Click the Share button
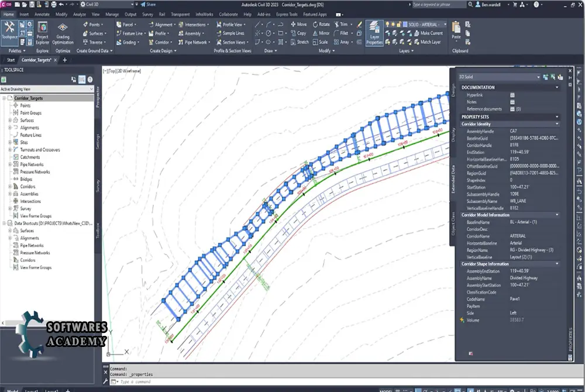 (x=148, y=5)
